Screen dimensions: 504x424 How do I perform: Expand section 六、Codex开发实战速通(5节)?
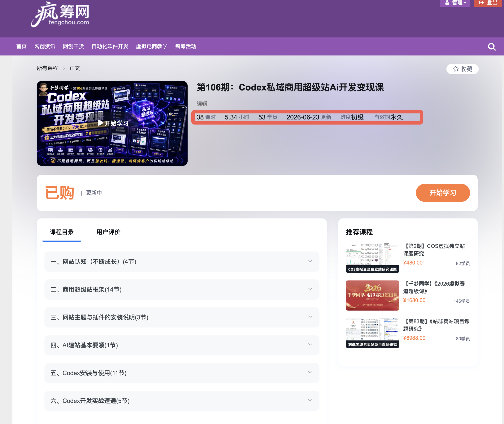coord(182,401)
